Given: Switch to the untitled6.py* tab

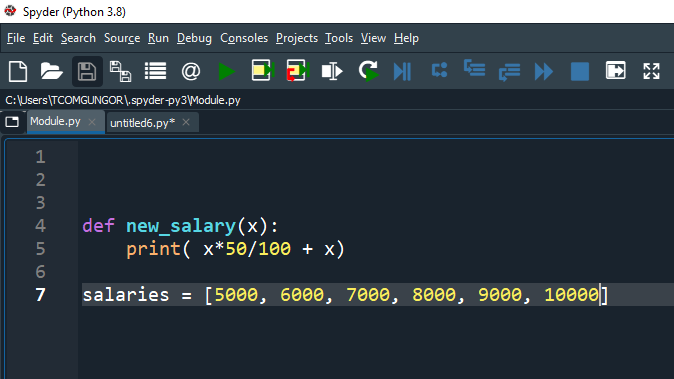Looking at the screenshot, I should [x=142, y=123].
